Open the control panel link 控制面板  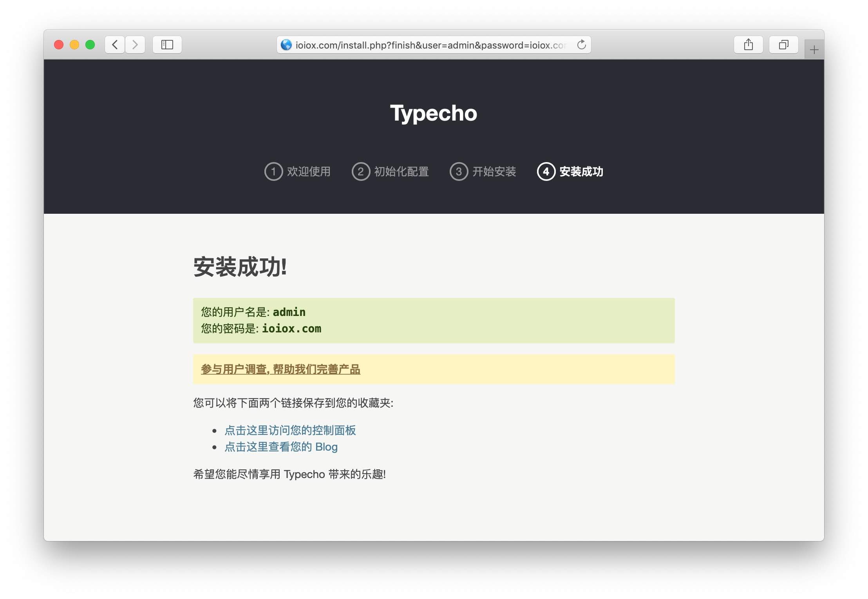click(x=290, y=430)
